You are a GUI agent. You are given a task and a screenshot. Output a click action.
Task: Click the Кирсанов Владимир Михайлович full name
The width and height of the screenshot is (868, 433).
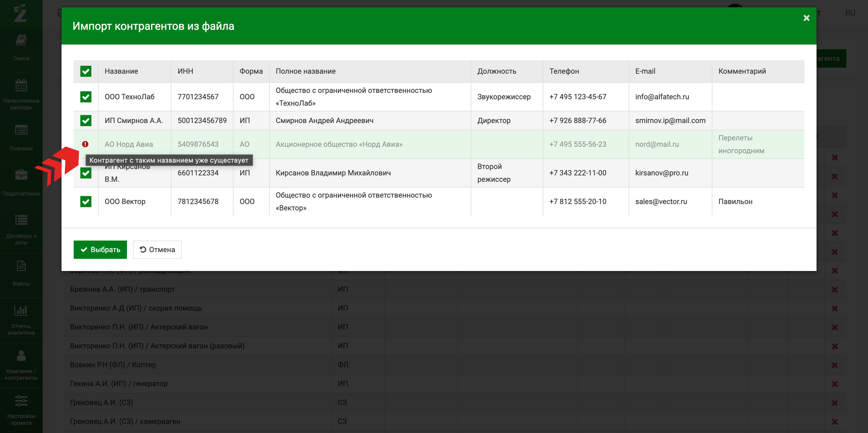tap(333, 173)
